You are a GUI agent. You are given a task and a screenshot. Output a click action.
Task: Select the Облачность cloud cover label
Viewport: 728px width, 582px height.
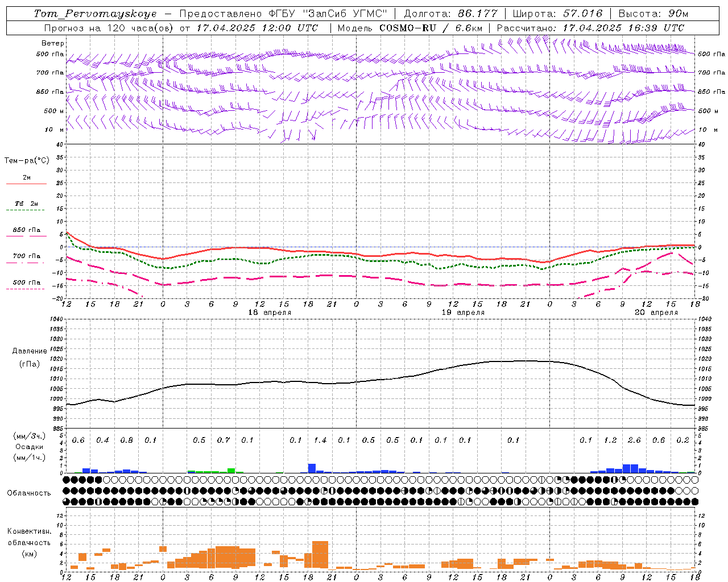(29, 493)
